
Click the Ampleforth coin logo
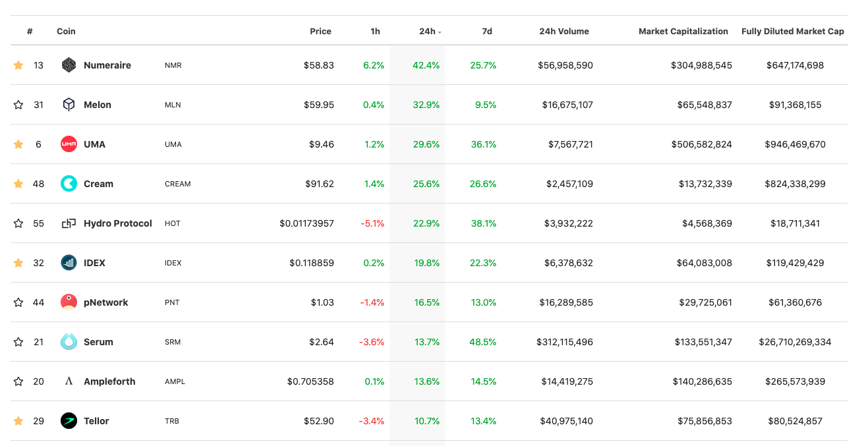click(x=69, y=381)
